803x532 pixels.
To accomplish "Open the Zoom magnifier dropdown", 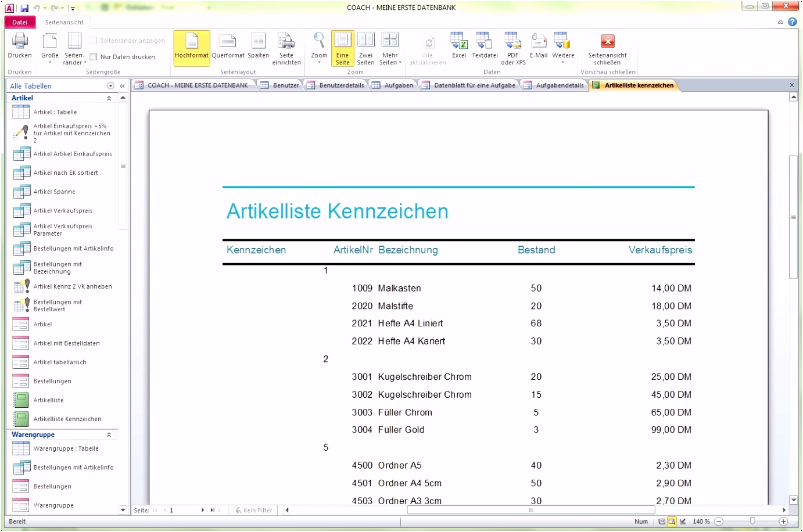I will click(319, 48).
